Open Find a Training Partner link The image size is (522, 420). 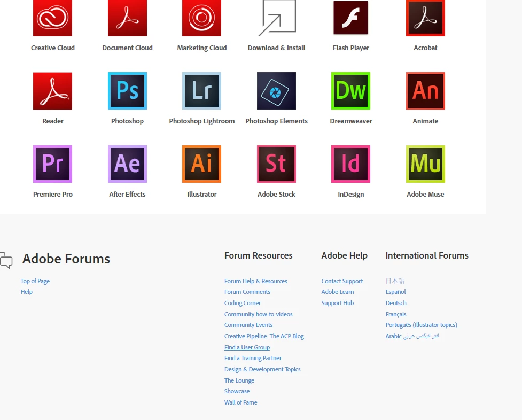pos(253,358)
